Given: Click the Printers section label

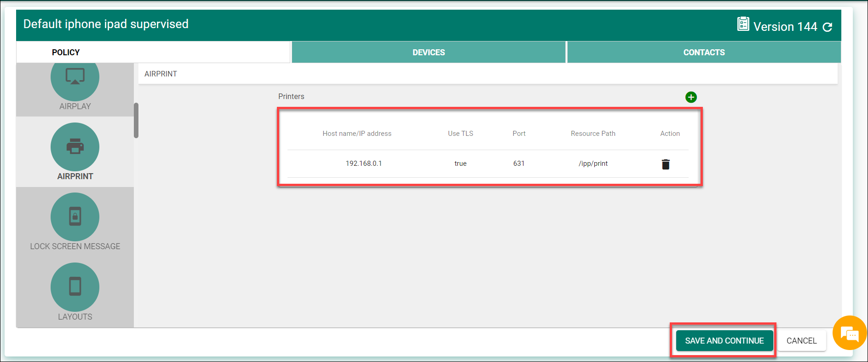Looking at the screenshot, I should (x=291, y=96).
